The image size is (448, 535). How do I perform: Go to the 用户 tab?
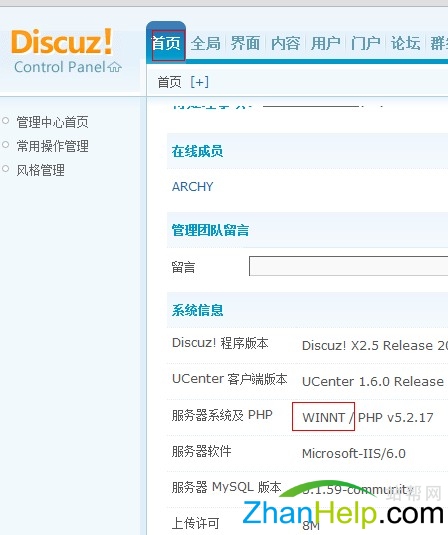(x=326, y=43)
